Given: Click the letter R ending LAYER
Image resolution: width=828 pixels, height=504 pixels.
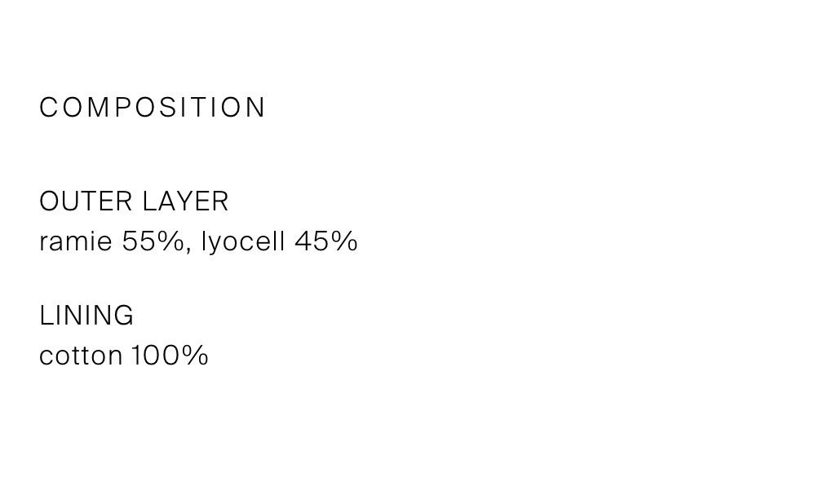Looking at the screenshot, I should 220,201.
